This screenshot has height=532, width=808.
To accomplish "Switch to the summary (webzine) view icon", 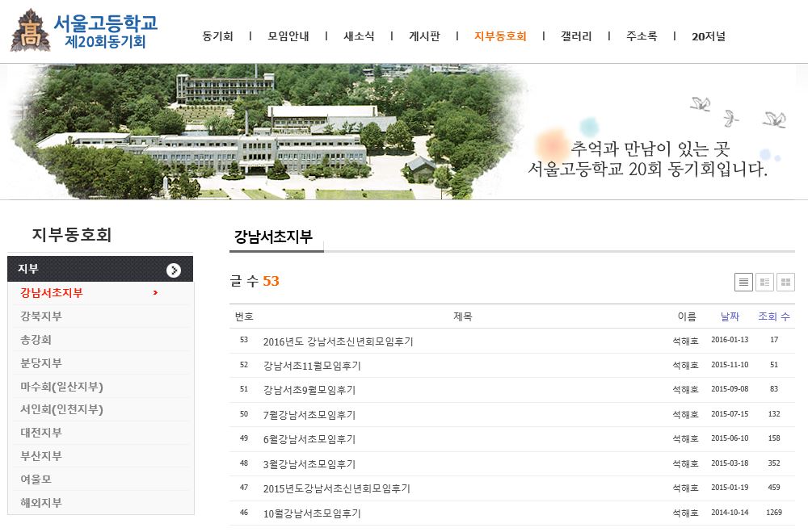I will point(764,282).
